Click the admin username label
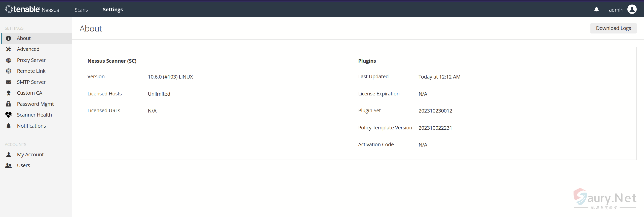Viewport: 644px width, 217px height. (616, 10)
